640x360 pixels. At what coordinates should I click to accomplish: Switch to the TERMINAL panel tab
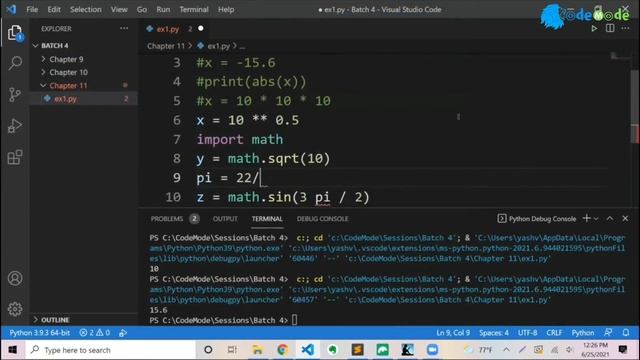click(x=267, y=219)
